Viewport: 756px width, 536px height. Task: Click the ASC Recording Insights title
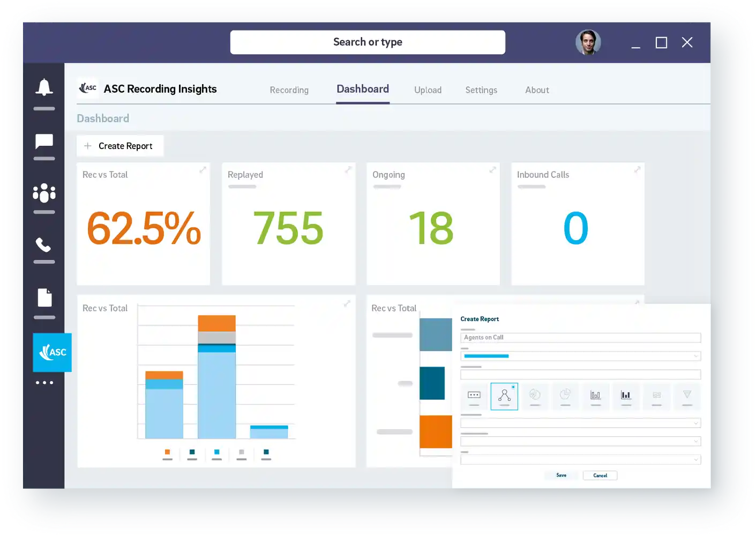(160, 89)
